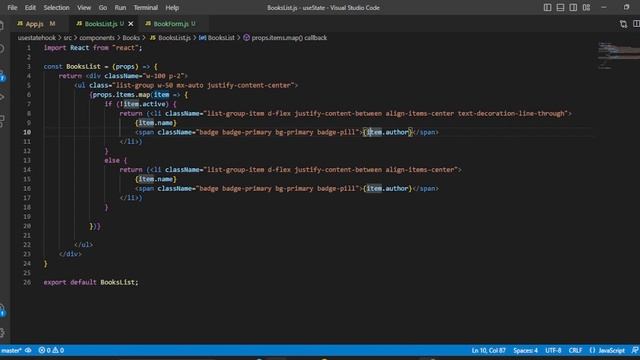The height and width of the screenshot is (360, 640).
Task: Change indentation via Spaces: 4
Action: click(525, 351)
